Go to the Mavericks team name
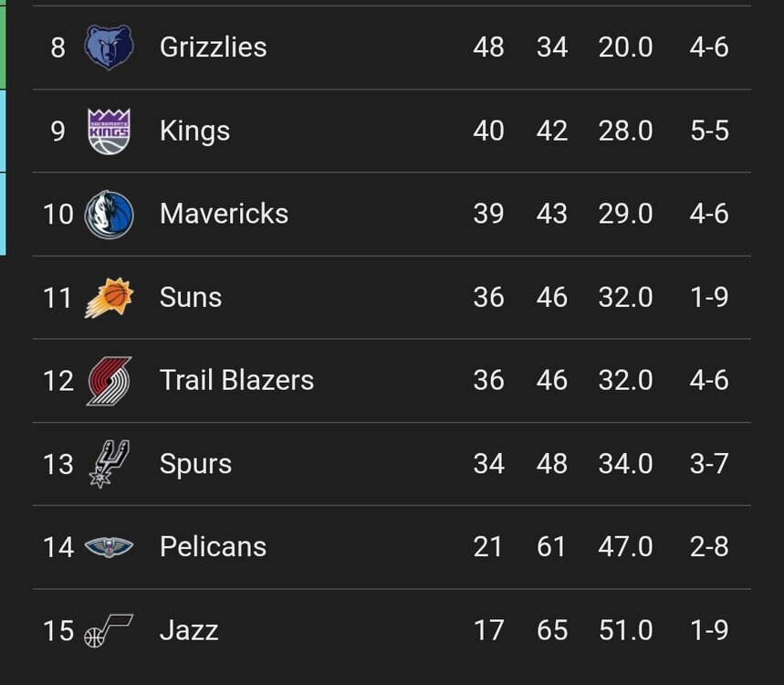The width and height of the screenshot is (784, 685). (x=224, y=215)
